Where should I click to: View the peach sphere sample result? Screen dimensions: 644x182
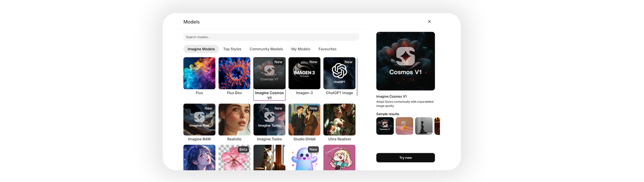404,126
